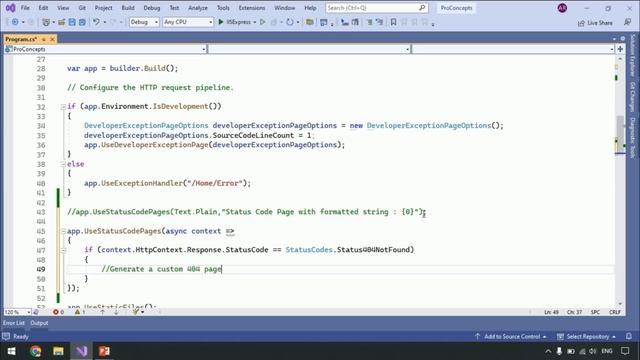The width and height of the screenshot is (640, 360).
Task: Click the comment out selection icon
Action: click(369, 22)
